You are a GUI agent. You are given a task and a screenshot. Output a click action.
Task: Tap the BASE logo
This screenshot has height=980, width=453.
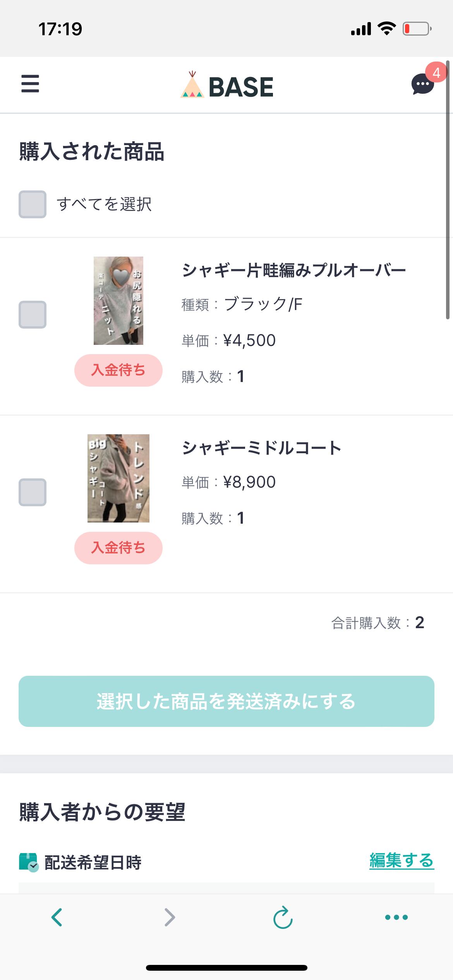pyautogui.click(x=227, y=86)
